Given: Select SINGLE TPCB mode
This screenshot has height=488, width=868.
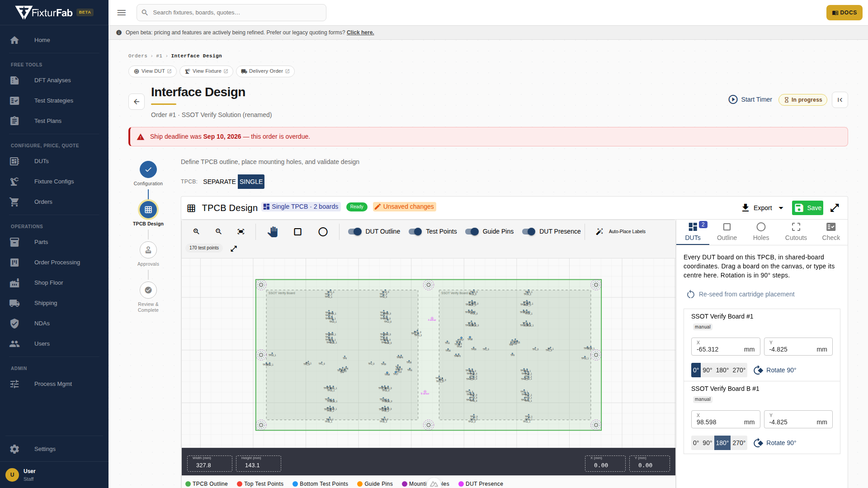Looking at the screenshot, I should pos(251,182).
